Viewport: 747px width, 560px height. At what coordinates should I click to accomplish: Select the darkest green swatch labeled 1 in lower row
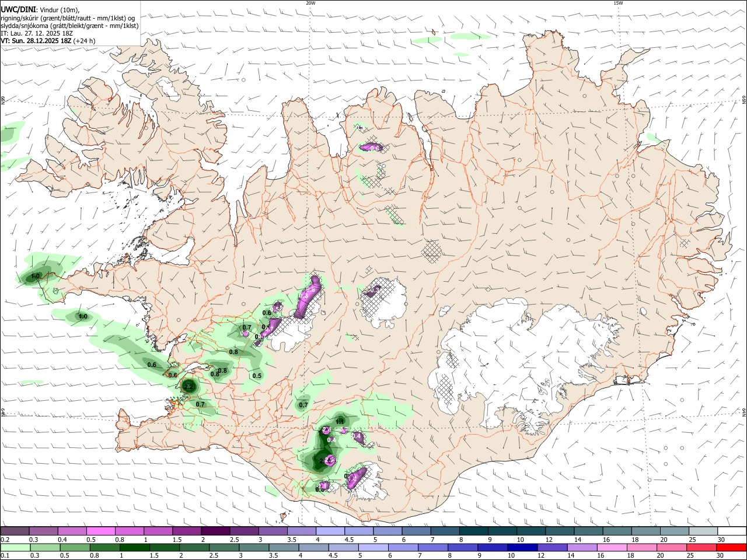pos(134,548)
